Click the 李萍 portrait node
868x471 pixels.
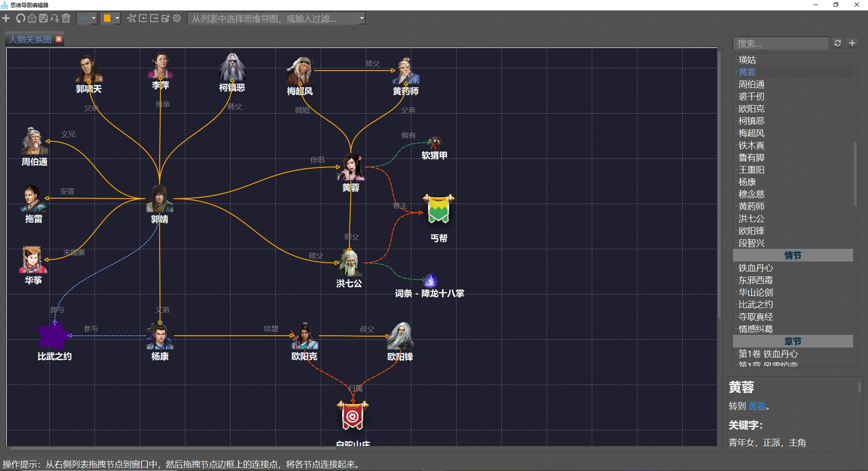pyautogui.click(x=160, y=65)
